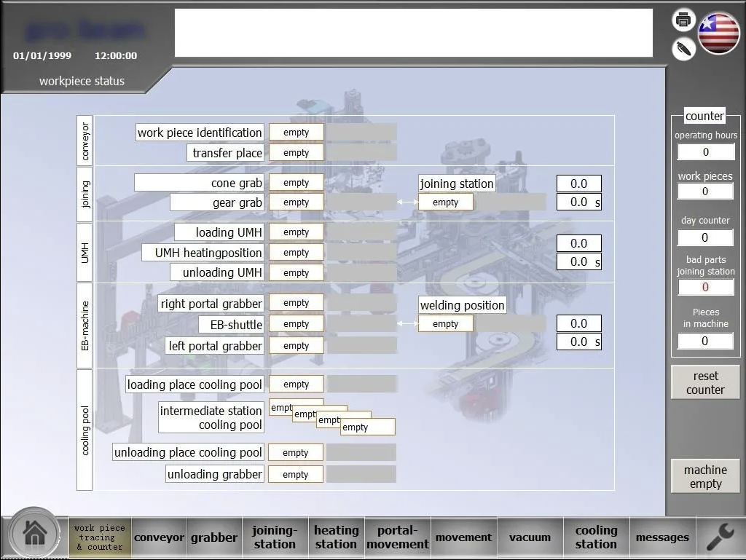Show the messages tab
The image size is (746, 560).
point(662,537)
